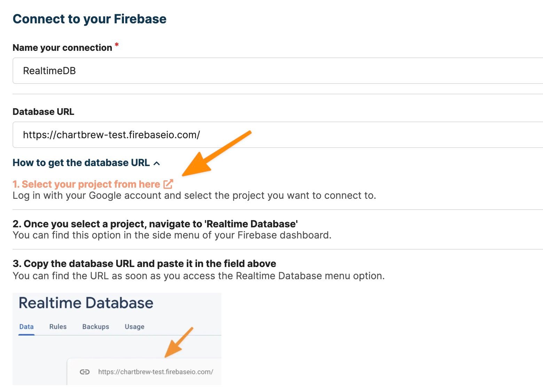
Task: Select the Data tab in the Firebase preview
Action: pos(26,327)
